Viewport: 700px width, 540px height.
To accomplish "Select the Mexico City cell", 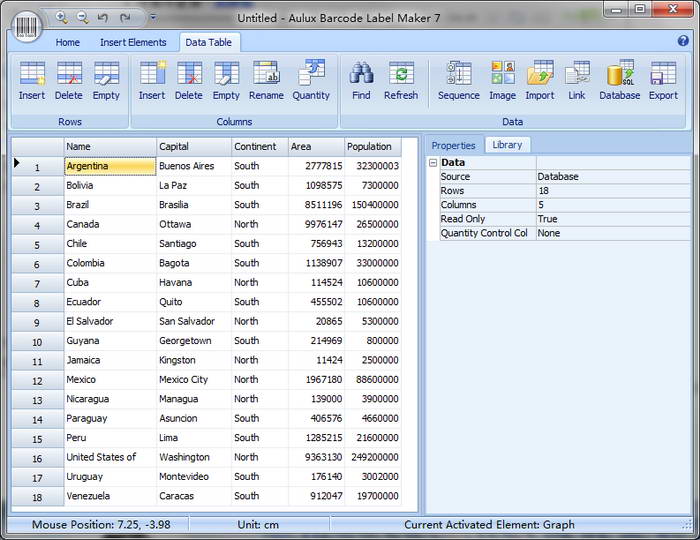I will tap(194, 380).
